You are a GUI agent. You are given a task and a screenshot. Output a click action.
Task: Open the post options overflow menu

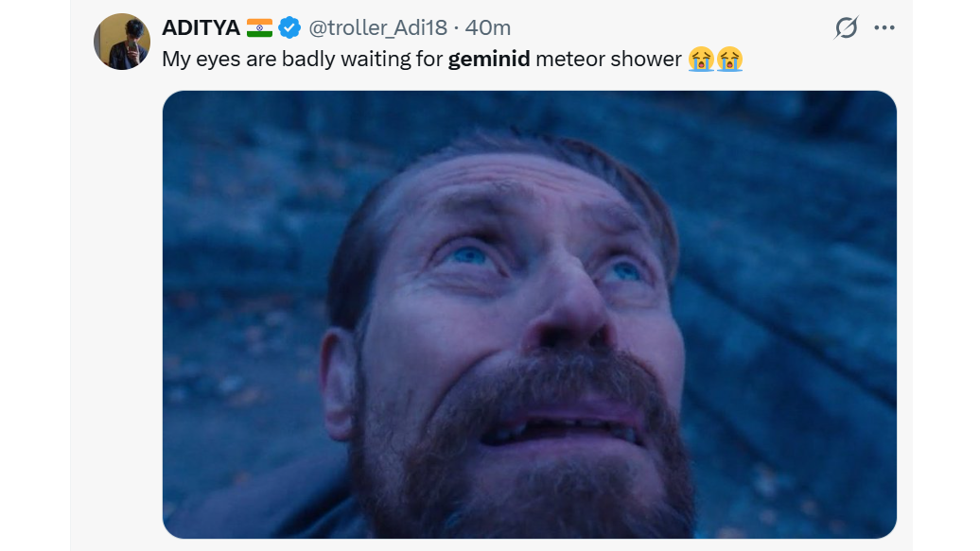click(884, 27)
